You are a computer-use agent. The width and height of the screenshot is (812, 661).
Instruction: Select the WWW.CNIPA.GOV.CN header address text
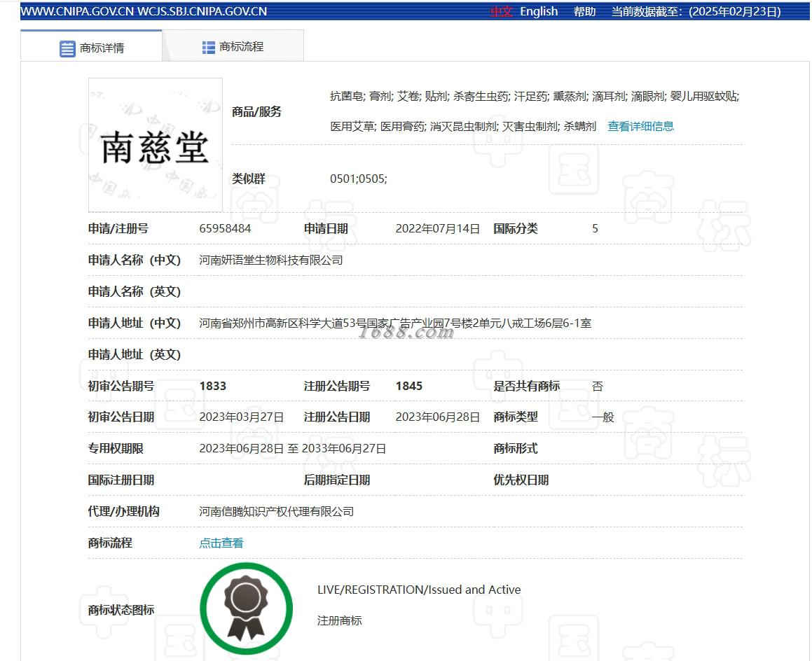pos(77,11)
